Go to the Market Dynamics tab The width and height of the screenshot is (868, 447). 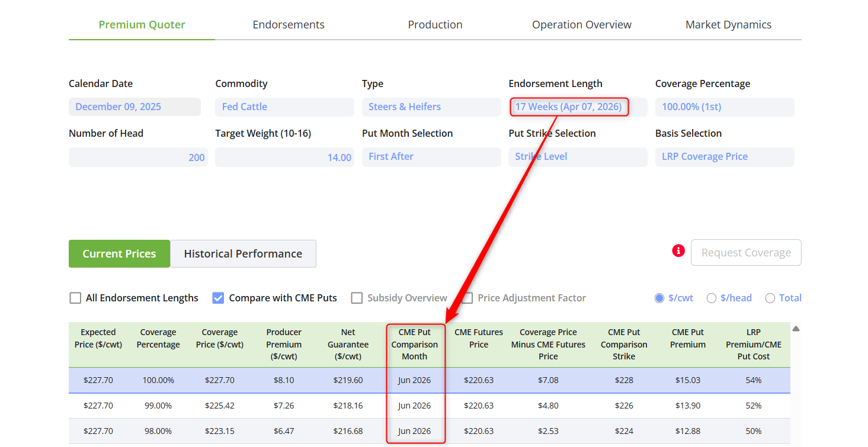click(x=728, y=25)
